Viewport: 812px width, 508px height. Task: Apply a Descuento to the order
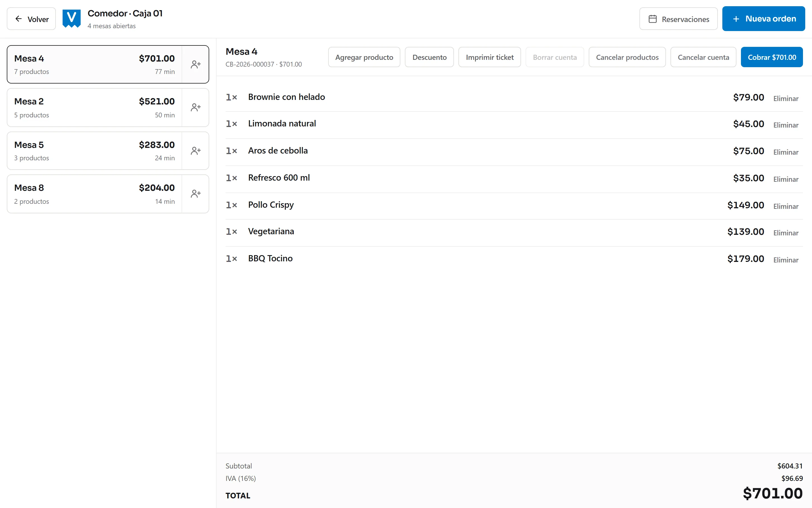coord(429,57)
